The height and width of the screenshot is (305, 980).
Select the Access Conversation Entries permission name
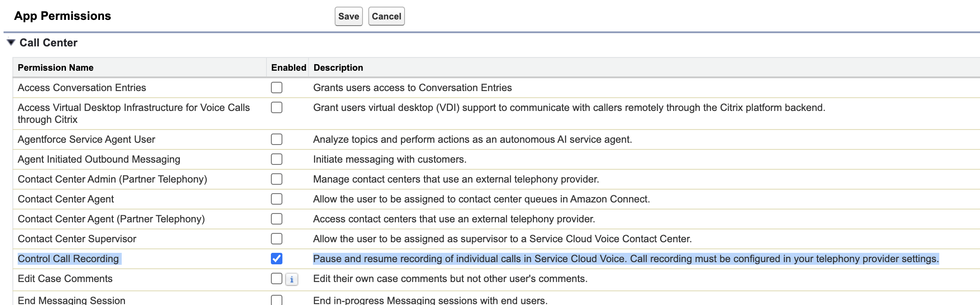pos(82,88)
